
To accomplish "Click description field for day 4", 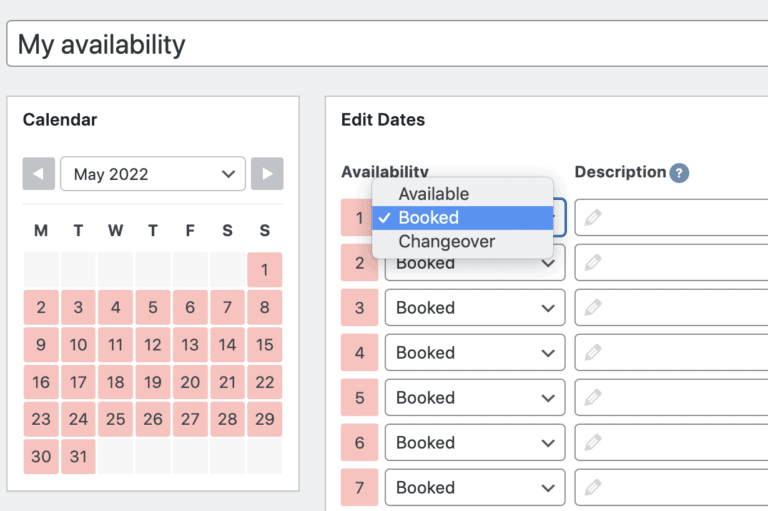I will click(x=671, y=353).
